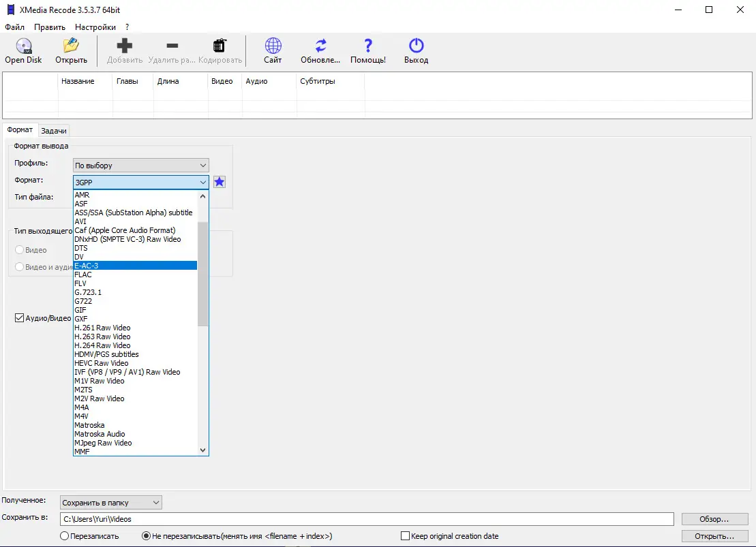Switch to the Задачи tab
Image resolution: width=756 pixels, height=547 pixels.
(54, 131)
